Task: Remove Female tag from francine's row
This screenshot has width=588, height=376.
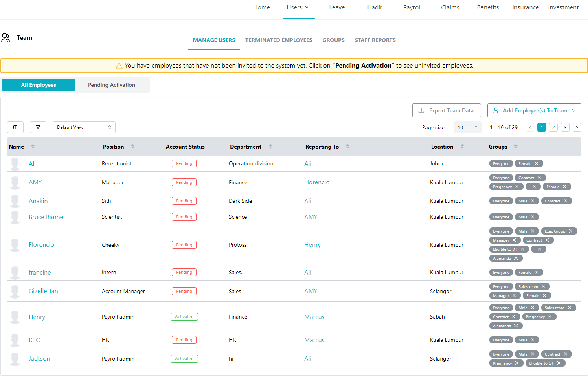Action: coord(537,272)
